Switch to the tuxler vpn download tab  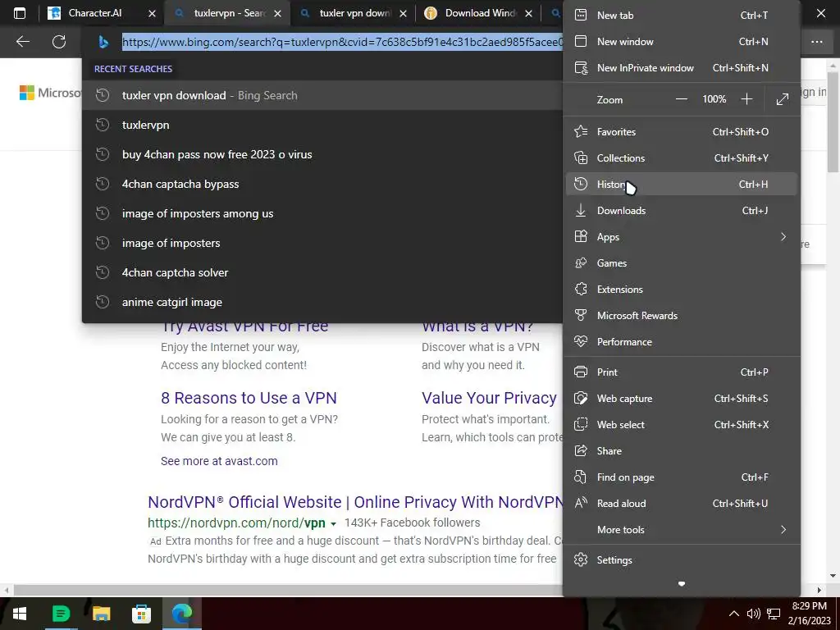pyautogui.click(x=354, y=13)
